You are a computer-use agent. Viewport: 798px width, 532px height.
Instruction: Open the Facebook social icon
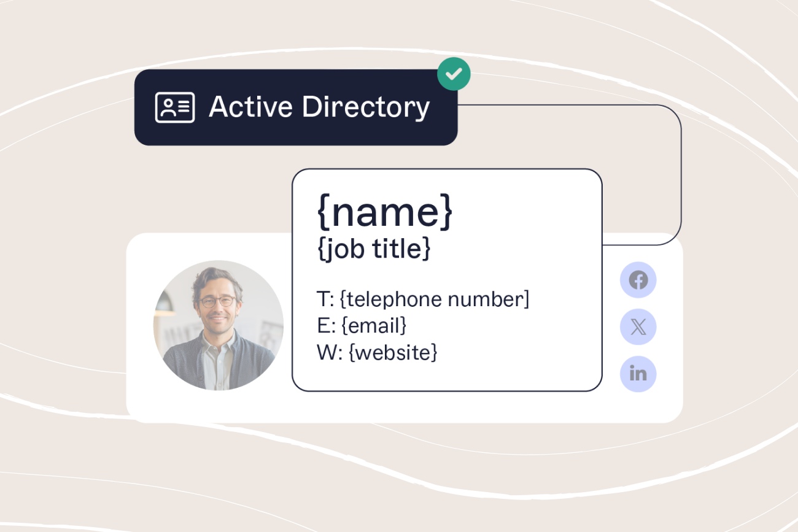click(638, 280)
